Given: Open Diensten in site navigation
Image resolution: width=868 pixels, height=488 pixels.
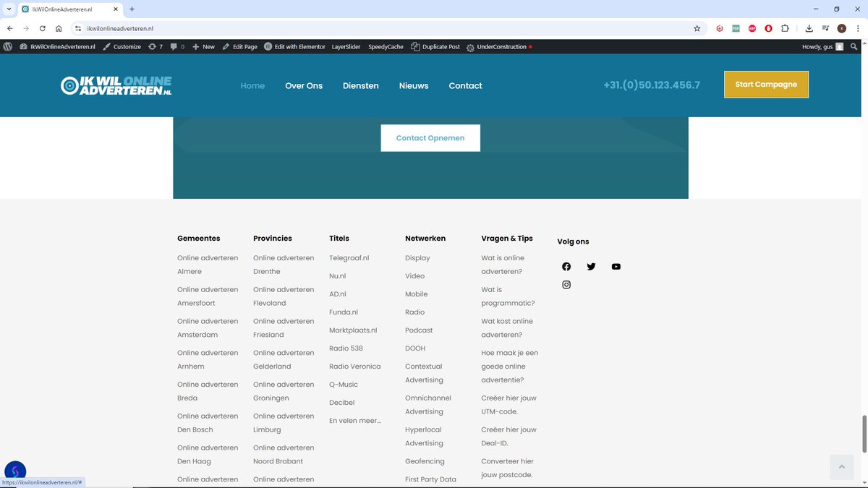Looking at the screenshot, I should [x=361, y=85].
